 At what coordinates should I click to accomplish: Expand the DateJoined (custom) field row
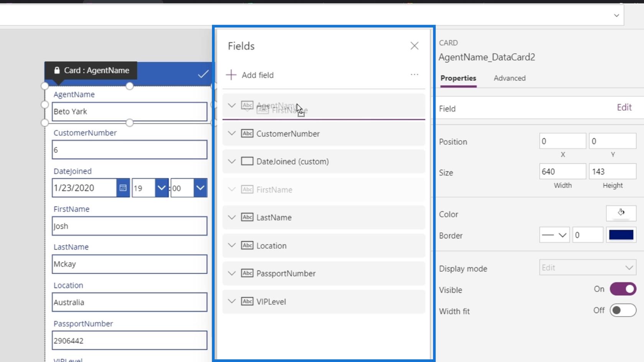click(x=232, y=161)
